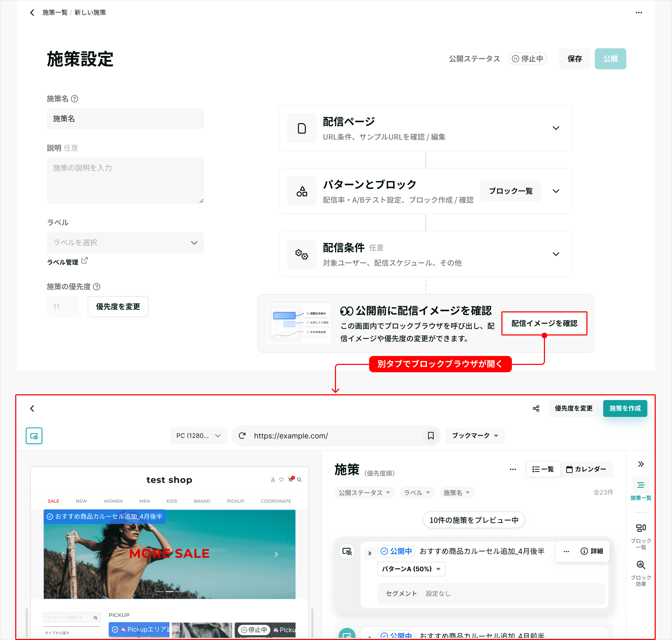The image size is (672, 640).
Task: Click the external link icon next to ラベル管理
Action: 84,261
